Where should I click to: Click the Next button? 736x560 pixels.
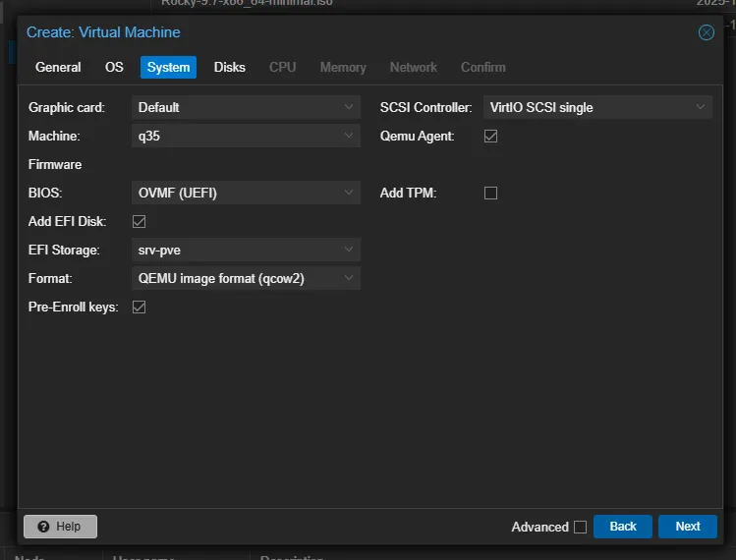click(688, 527)
